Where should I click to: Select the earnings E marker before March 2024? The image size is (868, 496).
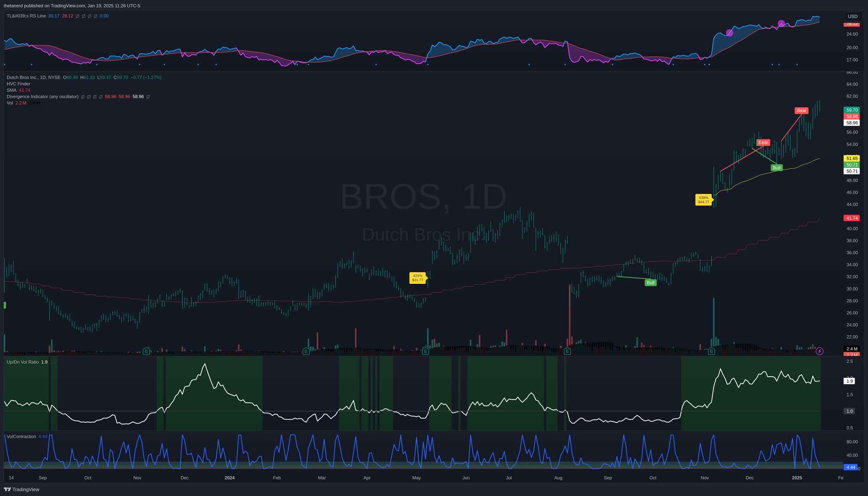(306, 351)
